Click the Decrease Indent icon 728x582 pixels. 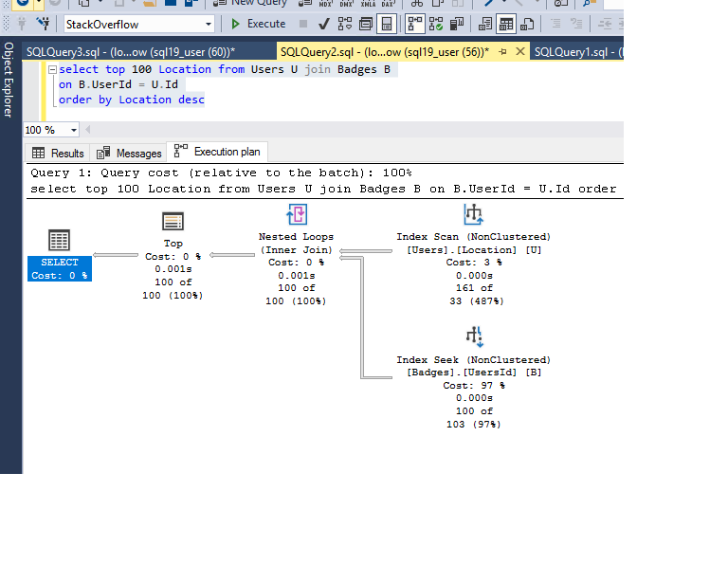(x=605, y=24)
